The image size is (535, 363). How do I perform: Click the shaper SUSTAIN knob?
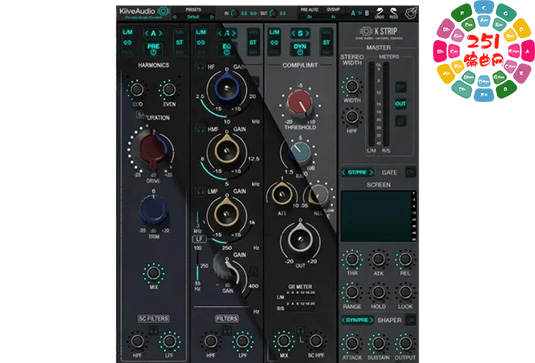378,343
